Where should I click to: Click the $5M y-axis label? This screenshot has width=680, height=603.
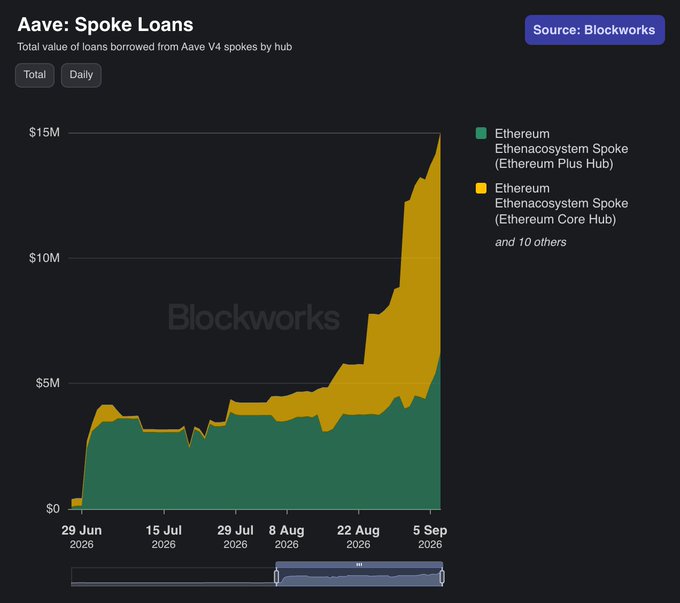point(48,383)
